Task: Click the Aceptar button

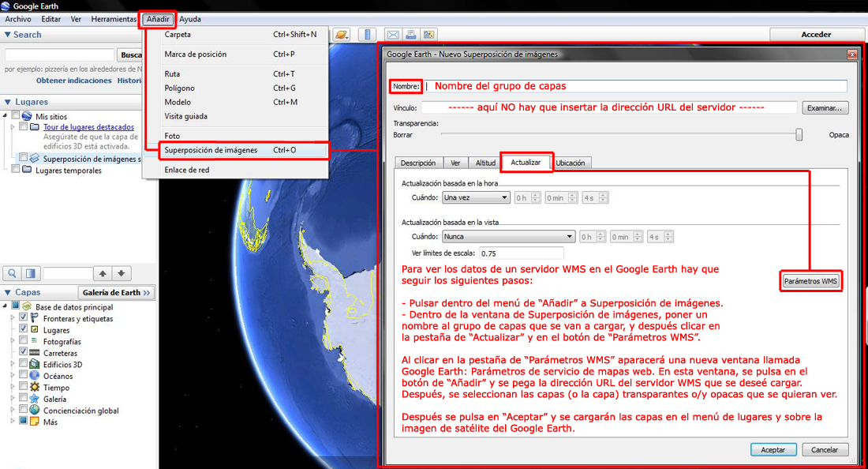Action: (x=773, y=449)
